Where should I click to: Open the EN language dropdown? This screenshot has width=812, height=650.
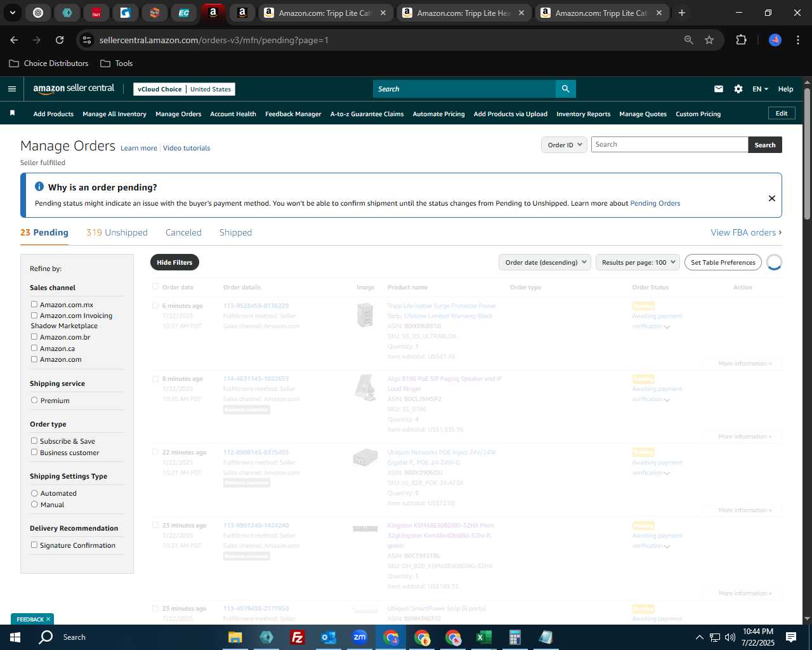tap(760, 89)
